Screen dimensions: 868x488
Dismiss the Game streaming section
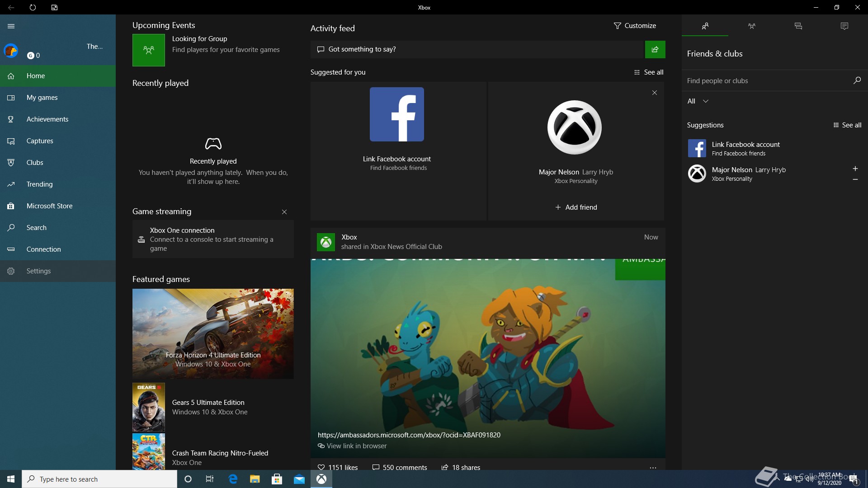click(284, 212)
